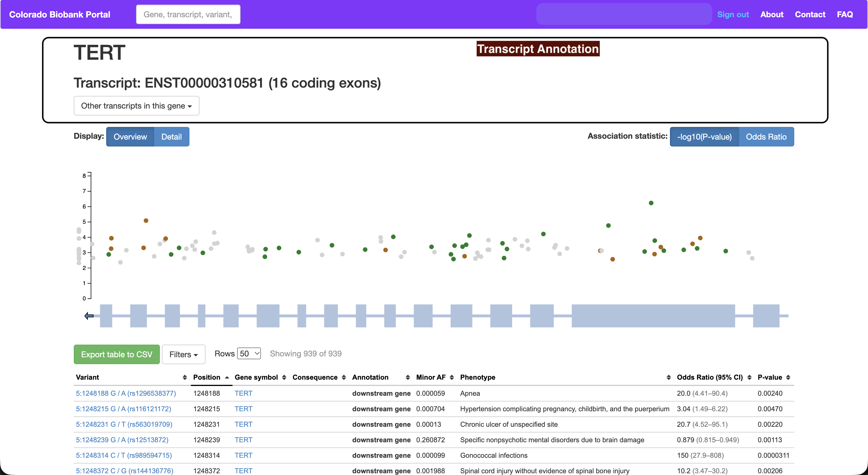Export table to CSV
The height and width of the screenshot is (475, 868).
[117, 354]
